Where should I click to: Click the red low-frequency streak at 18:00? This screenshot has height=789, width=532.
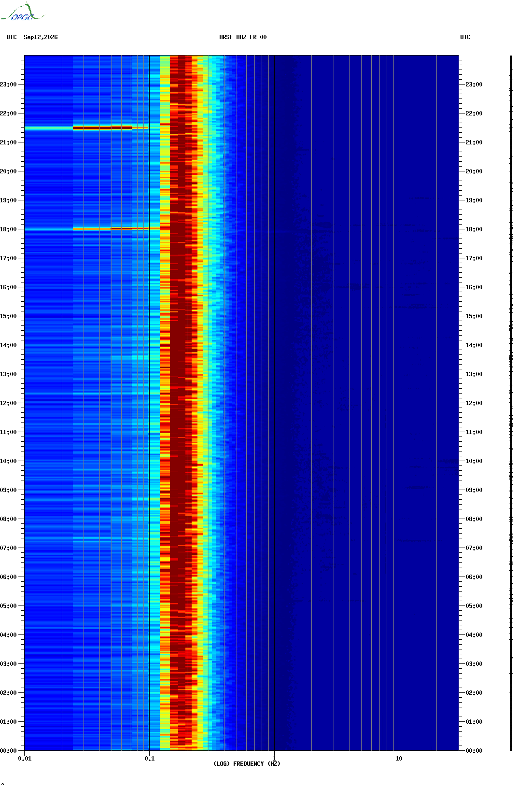pos(116,228)
